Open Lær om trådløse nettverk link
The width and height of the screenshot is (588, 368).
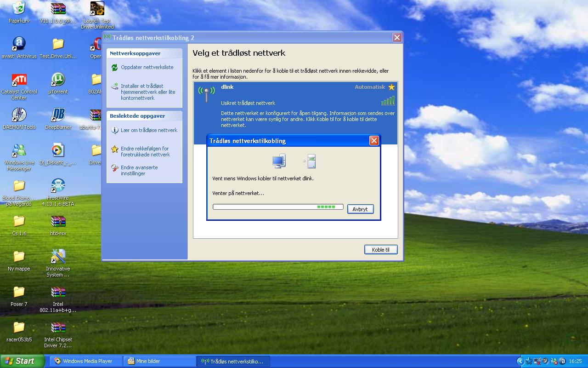149,130
